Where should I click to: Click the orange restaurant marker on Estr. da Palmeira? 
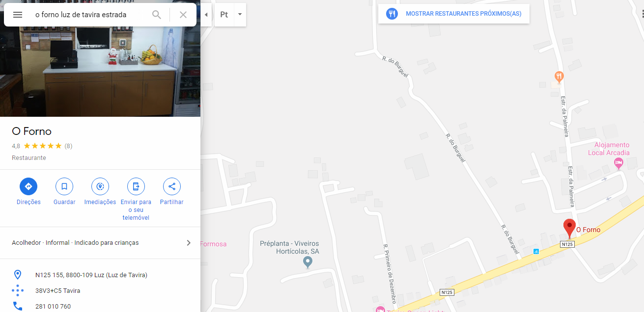click(559, 77)
